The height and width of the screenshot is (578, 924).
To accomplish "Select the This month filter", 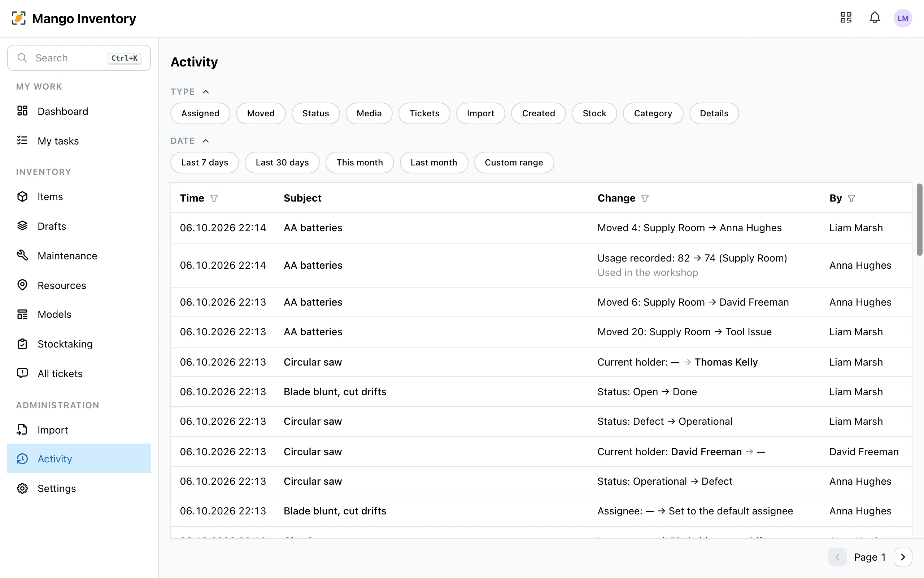I will tap(359, 163).
